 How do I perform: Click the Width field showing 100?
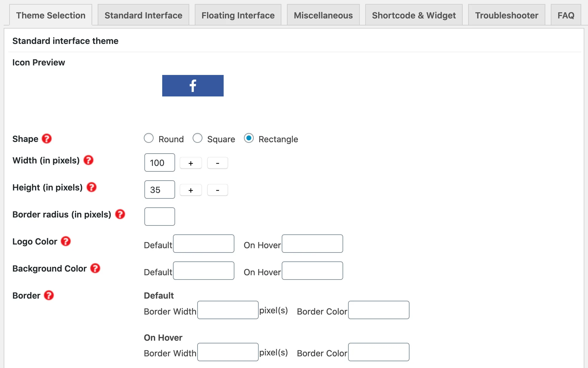pyautogui.click(x=160, y=162)
